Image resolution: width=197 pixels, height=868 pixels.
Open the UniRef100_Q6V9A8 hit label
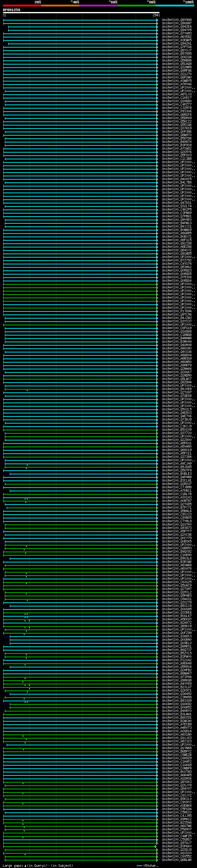tap(176, 20)
